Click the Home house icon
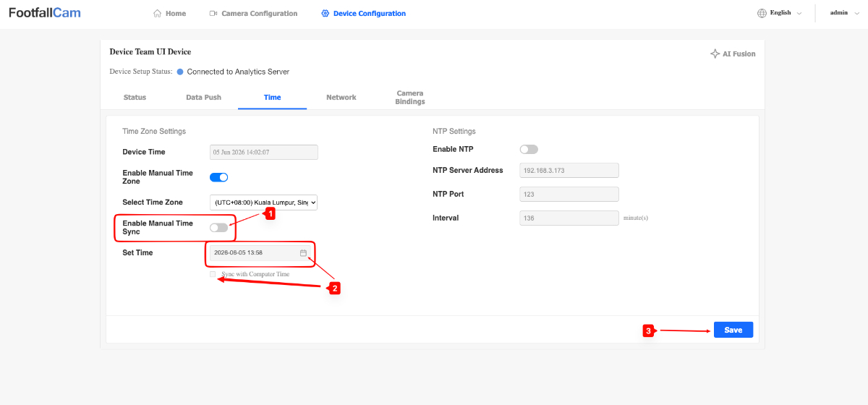868x405 pixels. (x=157, y=13)
